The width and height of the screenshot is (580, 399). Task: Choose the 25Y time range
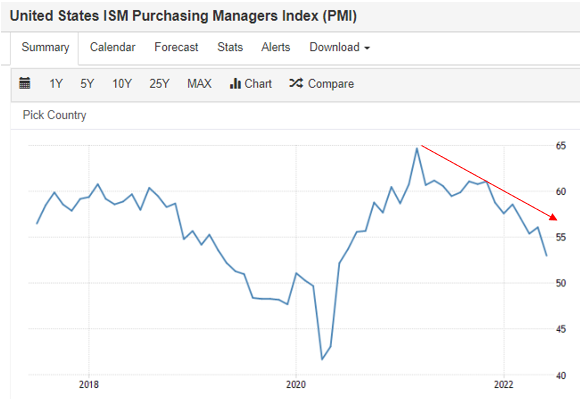[159, 84]
